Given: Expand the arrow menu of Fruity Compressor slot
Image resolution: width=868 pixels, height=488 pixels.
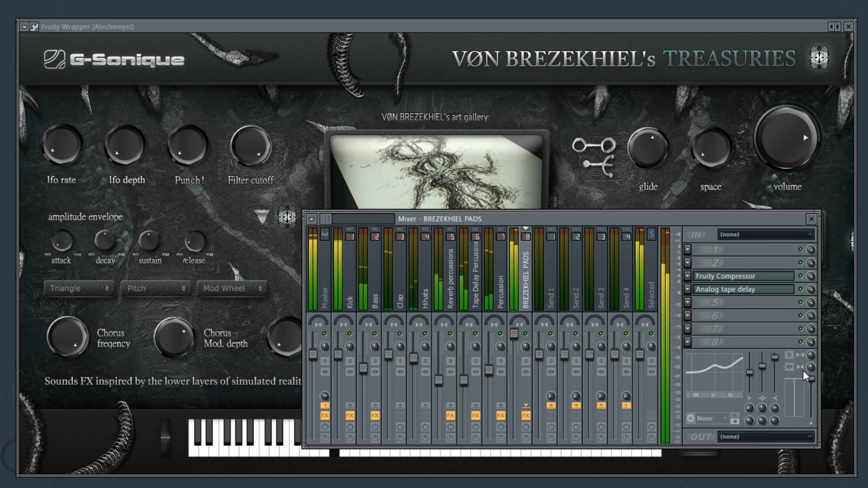Looking at the screenshot, I should (688, 276).
